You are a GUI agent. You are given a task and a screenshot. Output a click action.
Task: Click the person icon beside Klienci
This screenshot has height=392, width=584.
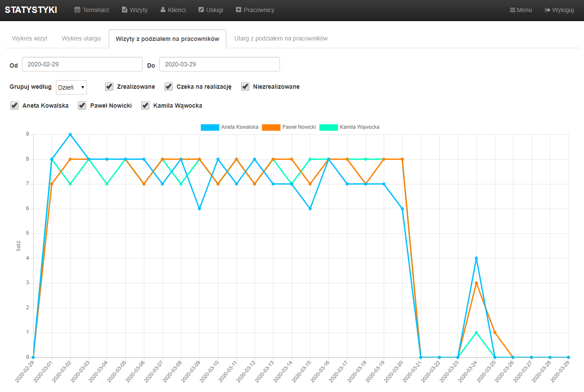(x=163, y=10)
